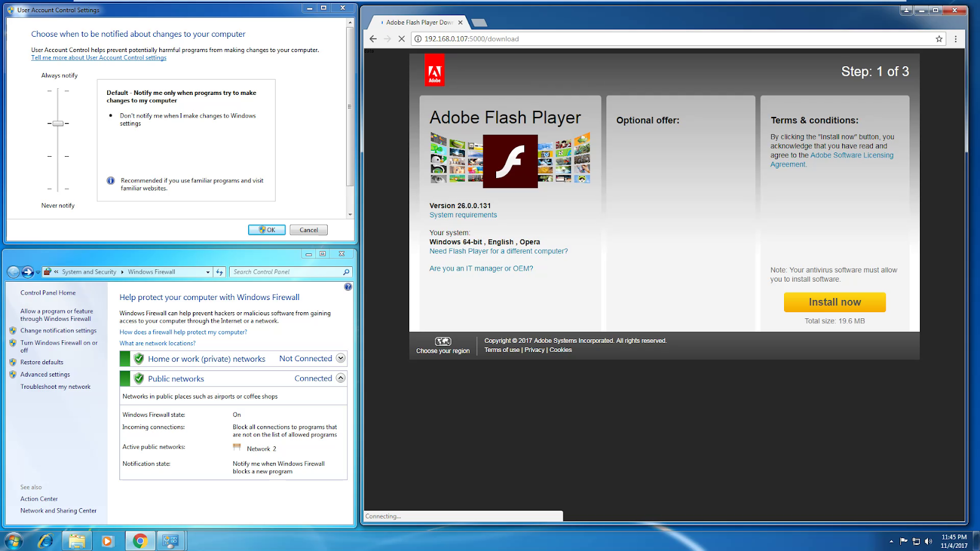
Task: Click the Choose your region globe icon
Action: click(443, 341)
